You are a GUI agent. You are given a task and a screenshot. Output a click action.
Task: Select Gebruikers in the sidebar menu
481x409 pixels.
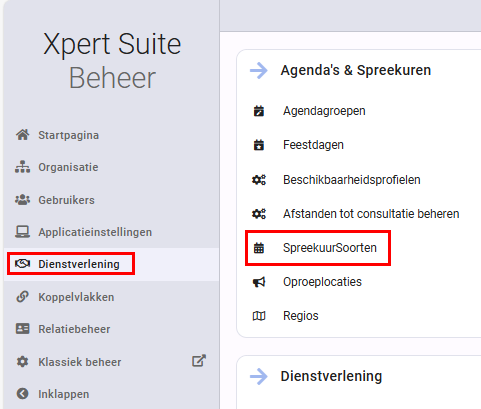(66, 200)
